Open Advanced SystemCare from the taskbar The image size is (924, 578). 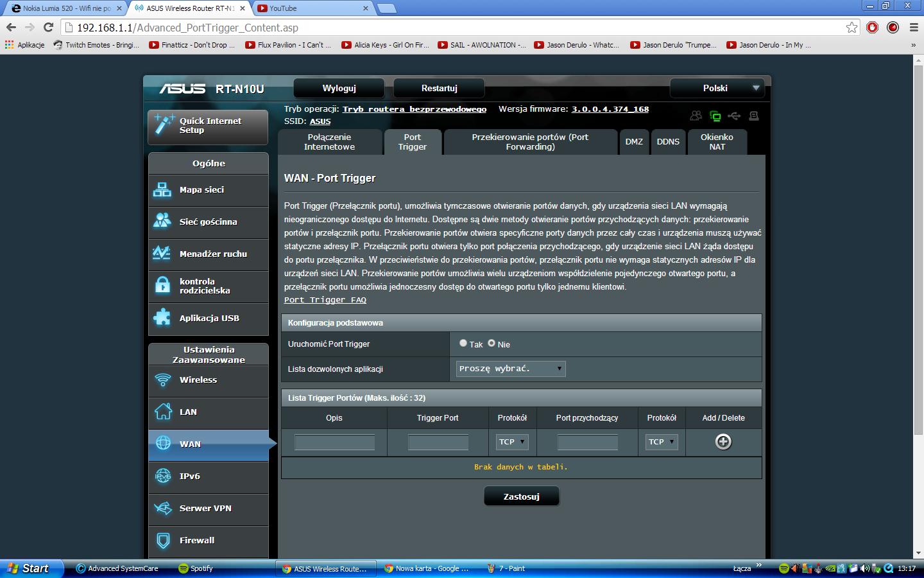click(x=117, y=568)
